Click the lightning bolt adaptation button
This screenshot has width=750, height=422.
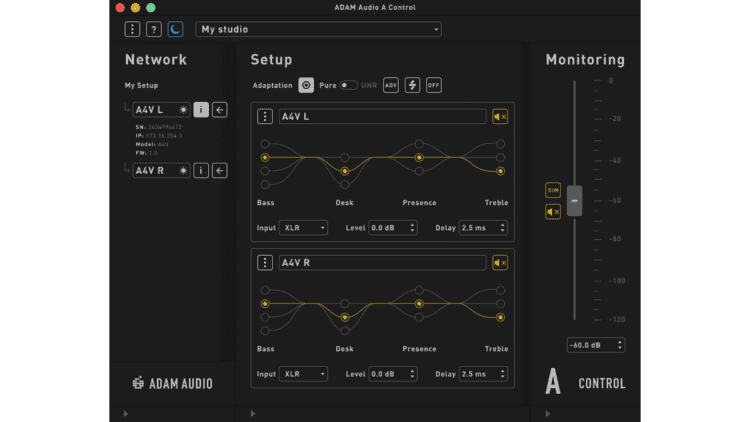[412, 85]
